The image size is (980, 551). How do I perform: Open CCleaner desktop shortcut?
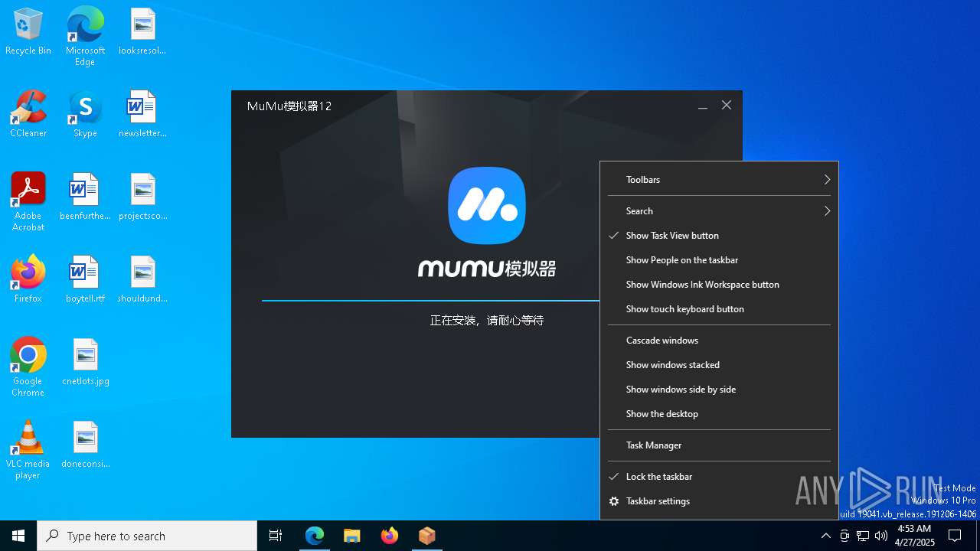[x=28, y=114]
